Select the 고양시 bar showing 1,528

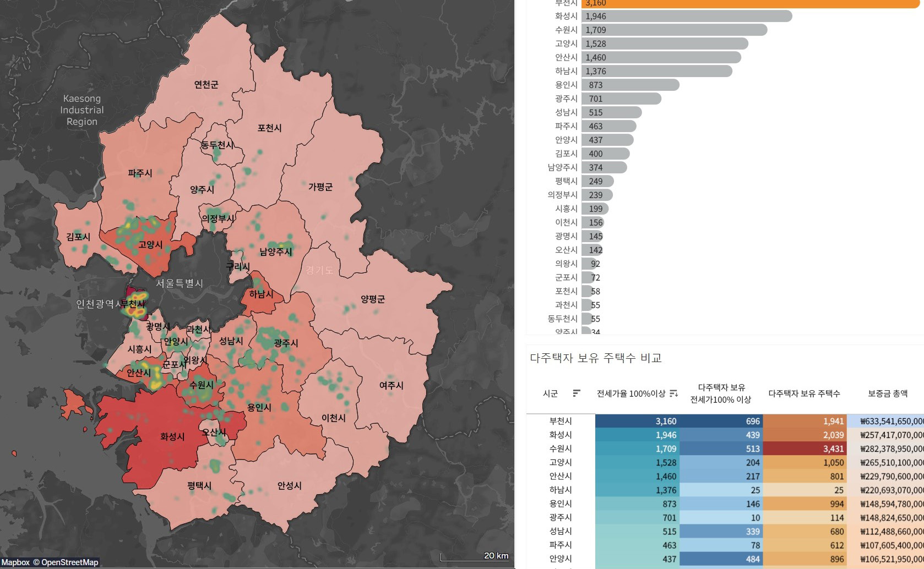coord(665,43)
